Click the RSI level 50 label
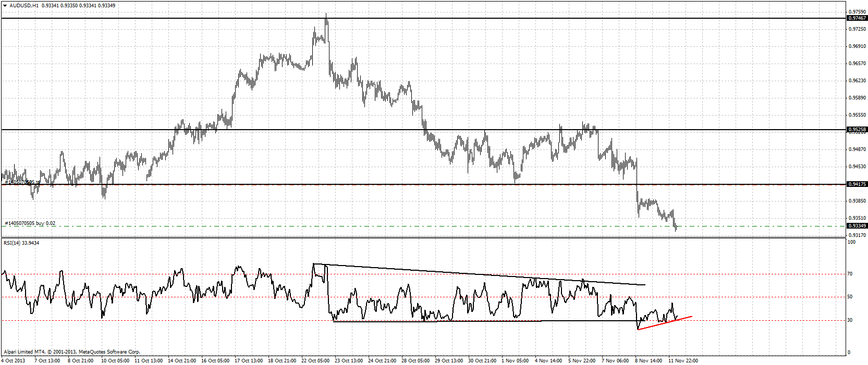Image resolution: width=868 pixels, height=365 pixels. (850, 297)
